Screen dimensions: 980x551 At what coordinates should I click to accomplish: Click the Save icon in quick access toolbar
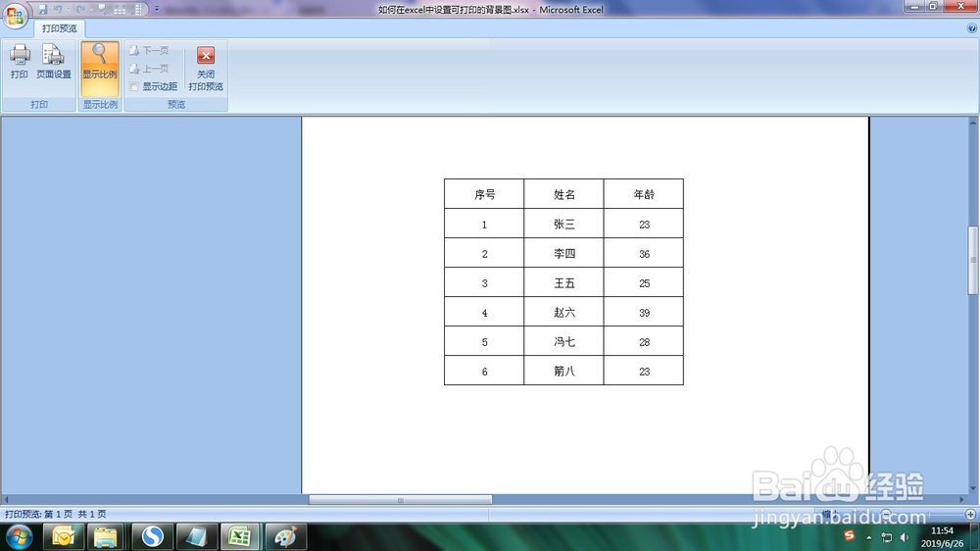[x=42, y=10]
